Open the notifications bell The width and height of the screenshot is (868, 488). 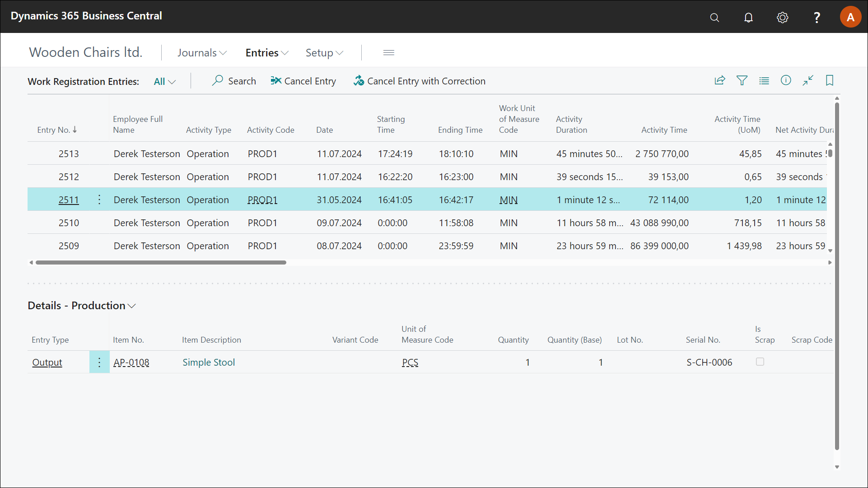(748, 17)
